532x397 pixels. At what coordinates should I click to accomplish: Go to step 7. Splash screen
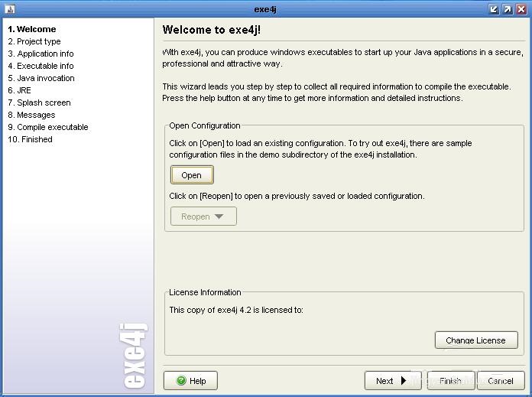click(39, 103)
